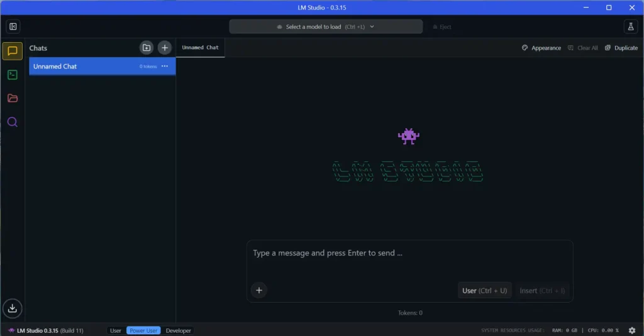Click the CPU usage indicator
Image resolution: width=644 pixels, height=336 pixels.
[603, 330]
